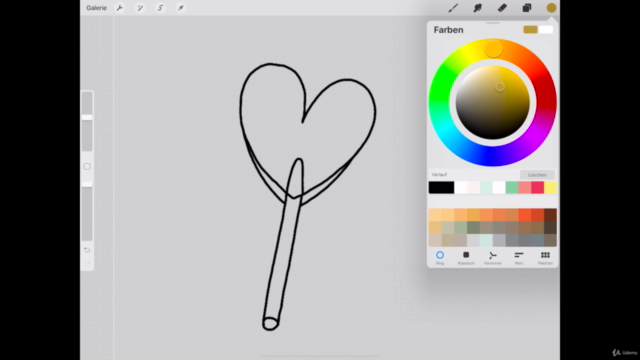
Task: Activate the Transform arrow tool
Action: click(x=180, y=8)
